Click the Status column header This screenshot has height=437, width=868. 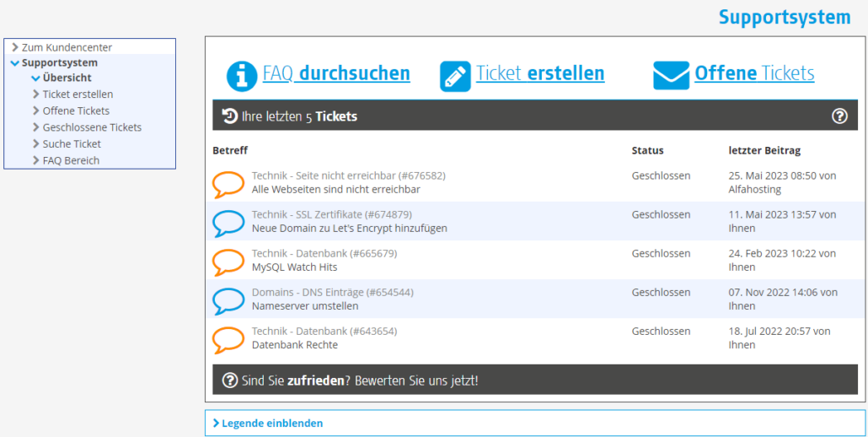[648, 150]
